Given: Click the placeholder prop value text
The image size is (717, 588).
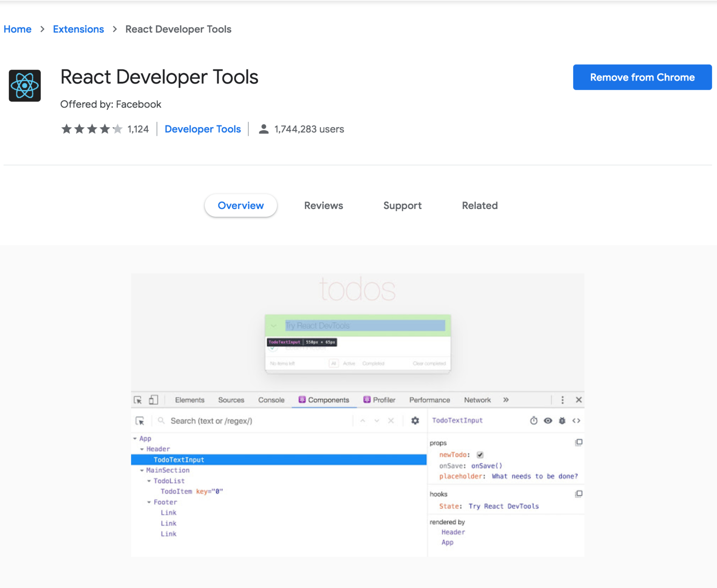Looking at the screenshot, I should pos(535,476).
